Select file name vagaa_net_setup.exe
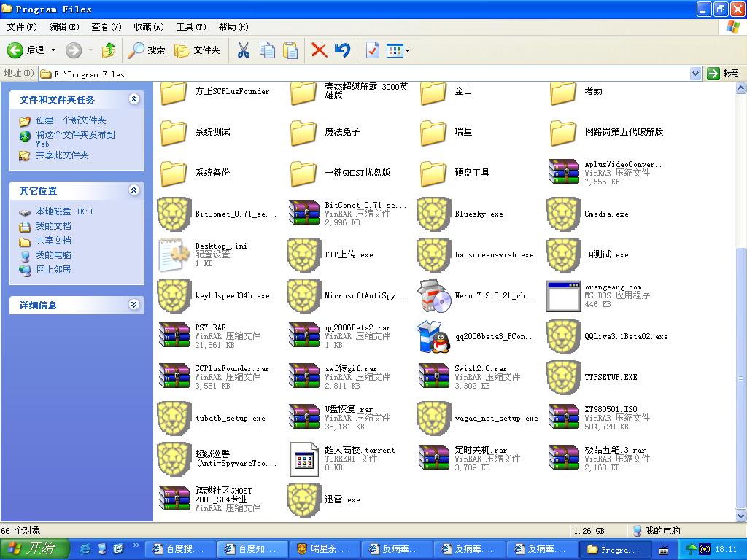Image resolution: width=747 pixels, height=560 pixels. coord(496,418)
